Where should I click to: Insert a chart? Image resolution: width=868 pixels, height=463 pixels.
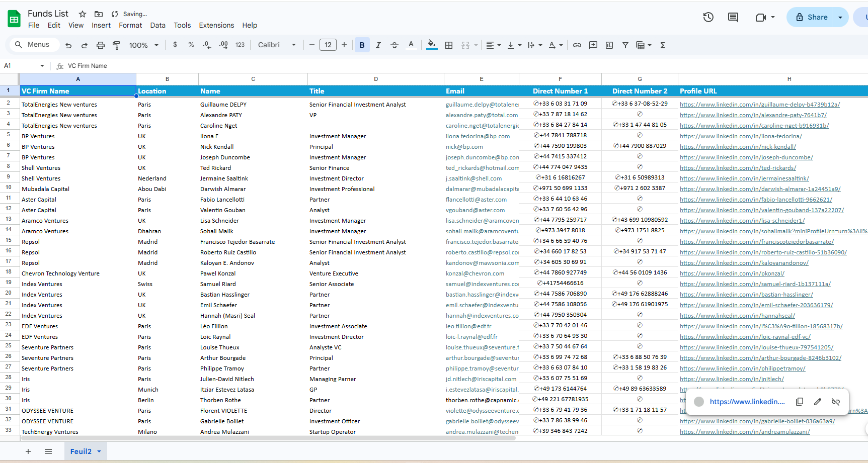click(609, 45)
